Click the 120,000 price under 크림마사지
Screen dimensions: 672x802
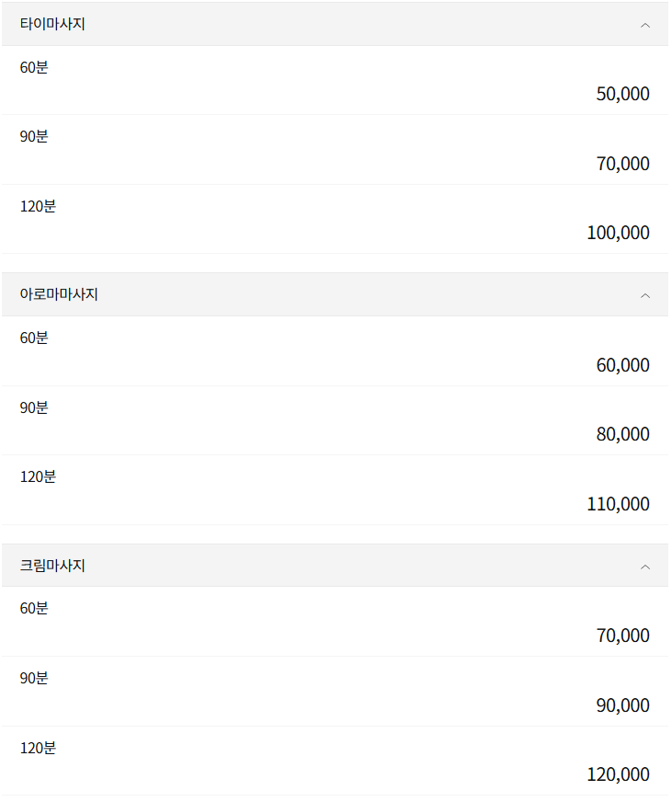(x=617, y=773)
